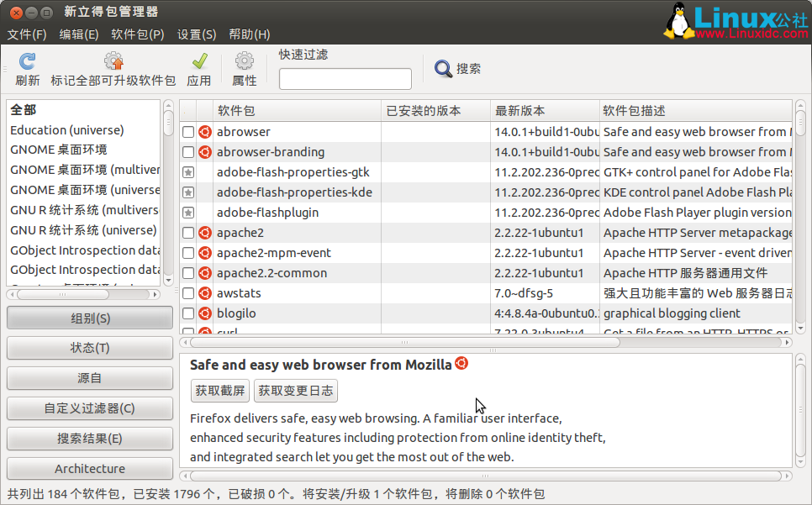Image resolution: width=812 pixels, height=505 pixels.
Task: Toggle the apache2.2-common package checkbox
Action: tap(188, 273)
